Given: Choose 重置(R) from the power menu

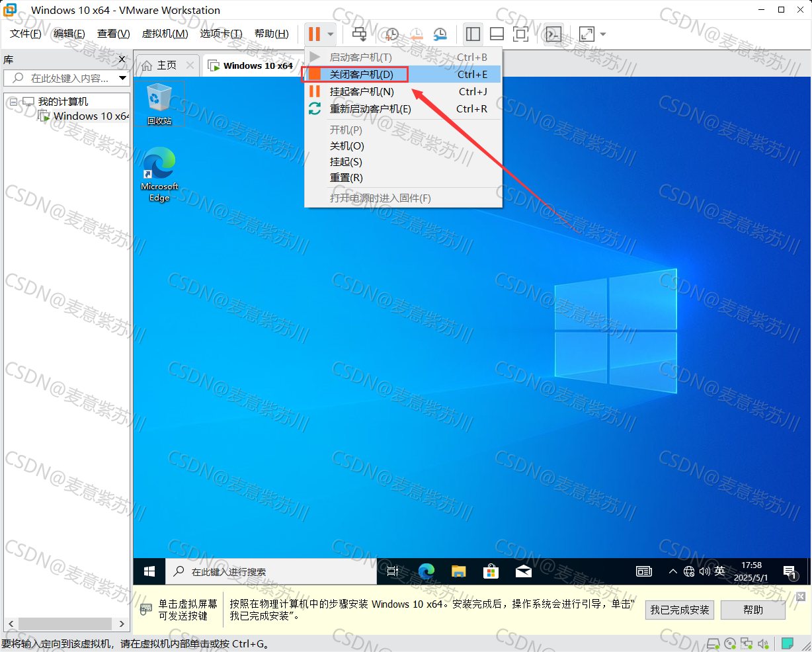Looking at the screenshot, I should click(402, 177).
